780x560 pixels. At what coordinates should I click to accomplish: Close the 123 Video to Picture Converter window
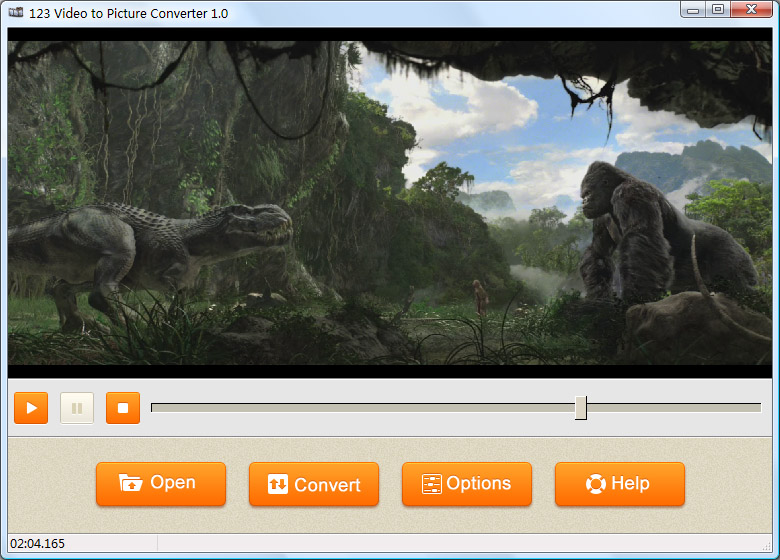click(x=752, y=9)
